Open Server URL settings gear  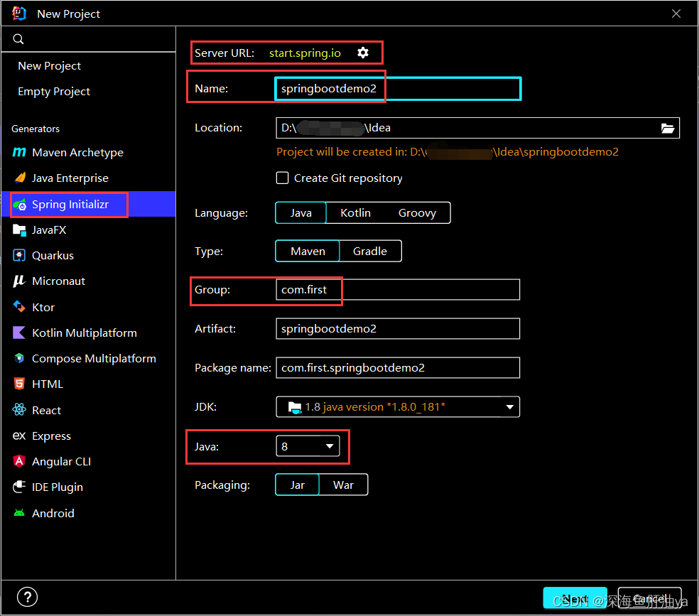[x=363, y=53]
